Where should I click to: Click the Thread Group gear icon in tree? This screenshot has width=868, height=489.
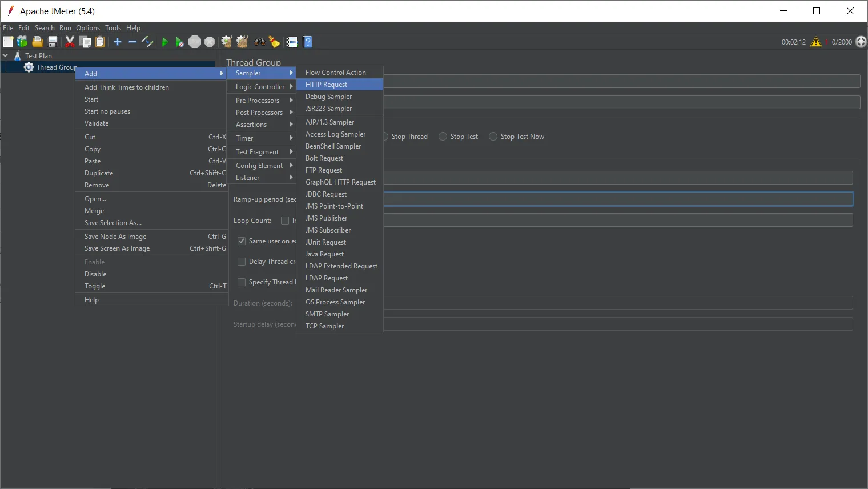(x=29, y=67)
